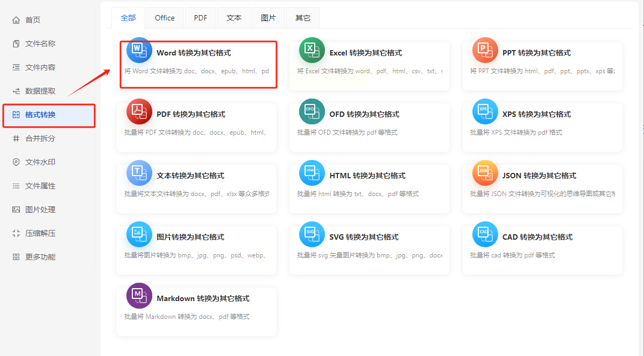This screenshot has width=644, height=356.
Task: Click the text file conversion icon
Action: [139, 173]
